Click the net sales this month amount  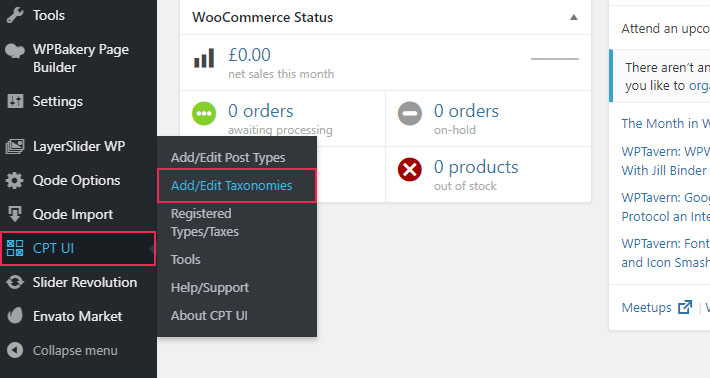(249, 55)
